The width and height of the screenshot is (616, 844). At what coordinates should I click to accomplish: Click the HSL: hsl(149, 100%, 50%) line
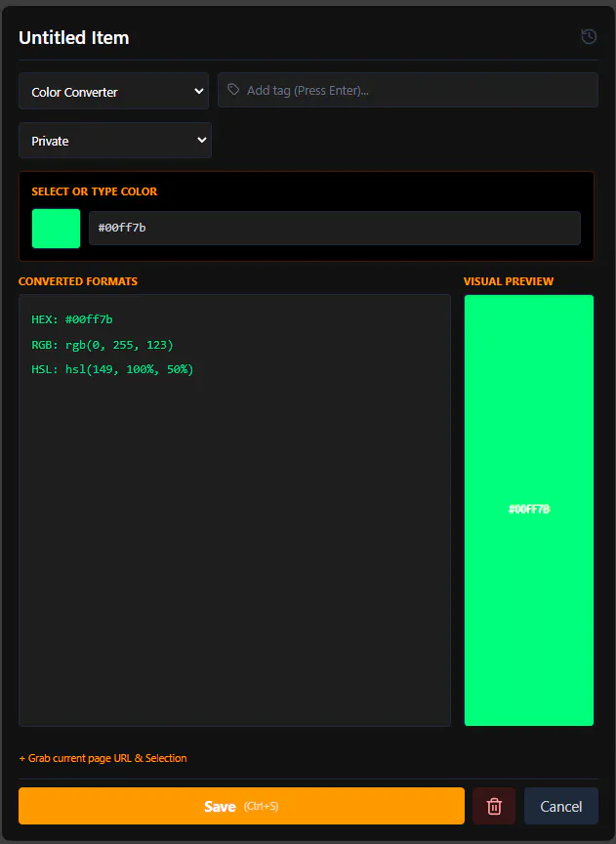[x=112, y=369]
